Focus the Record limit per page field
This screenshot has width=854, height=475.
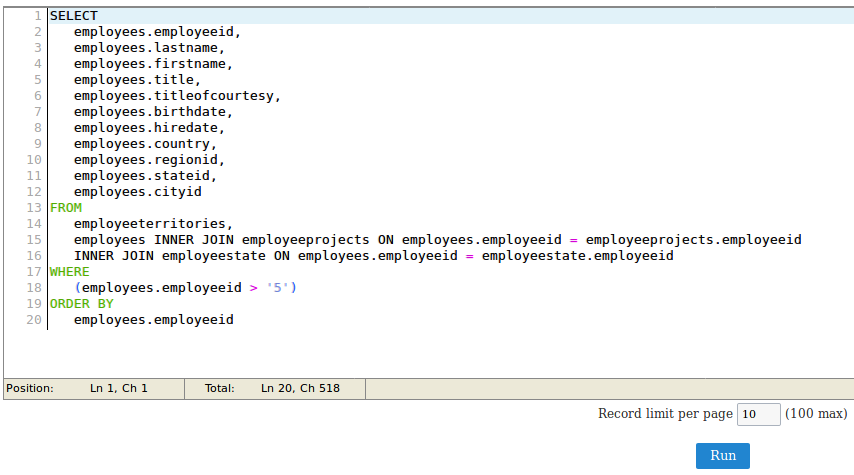758,414
